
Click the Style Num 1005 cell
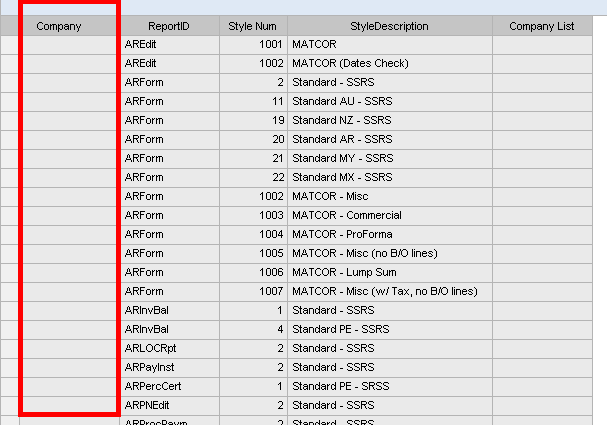(x=254, y=253)
